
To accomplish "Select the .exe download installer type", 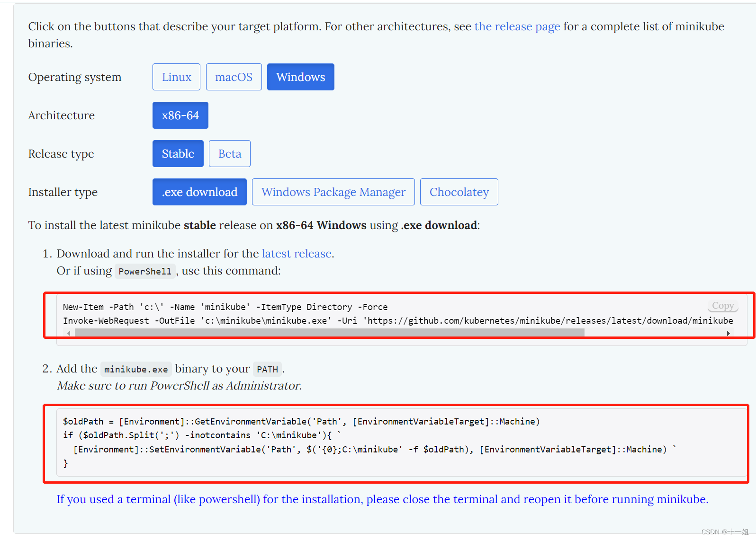I will coord(199,192).
